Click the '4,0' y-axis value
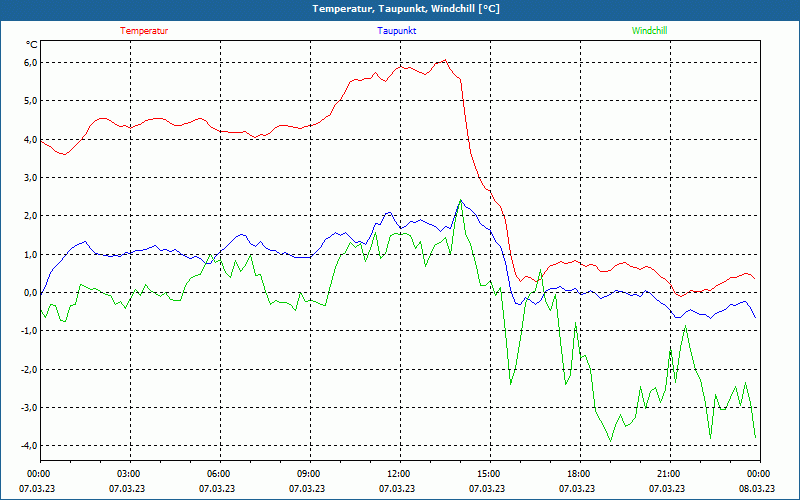Image resolution: width=800 pixels, height=500 pixels. pos(31,139)
